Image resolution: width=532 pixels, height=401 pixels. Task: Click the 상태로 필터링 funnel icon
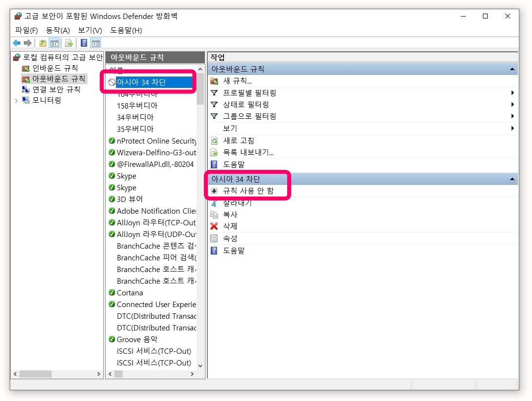coord(214,105)
